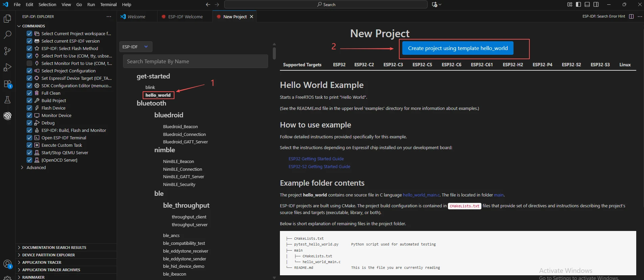Switch to the ESP-IDF Welcome tab
The image size is (644, 280).
click(185, 17)
